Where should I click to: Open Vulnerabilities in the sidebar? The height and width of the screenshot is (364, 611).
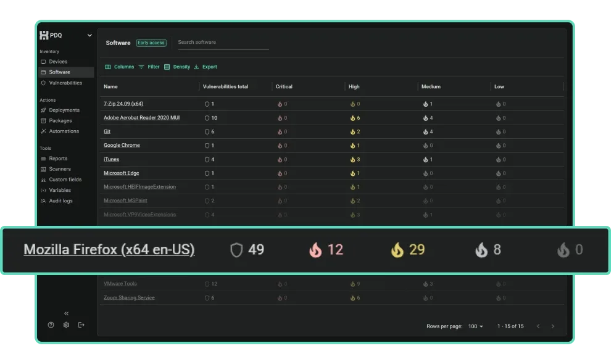(66, 83)
